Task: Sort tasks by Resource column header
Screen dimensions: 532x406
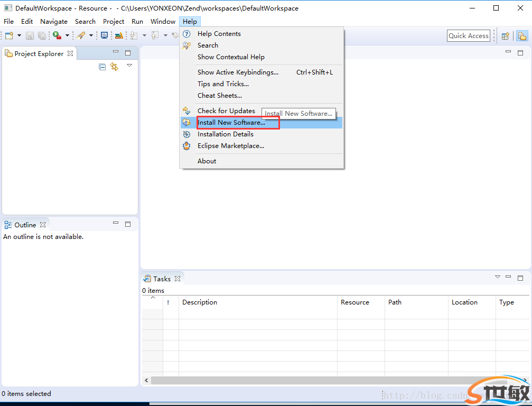Action: (361, 302)
